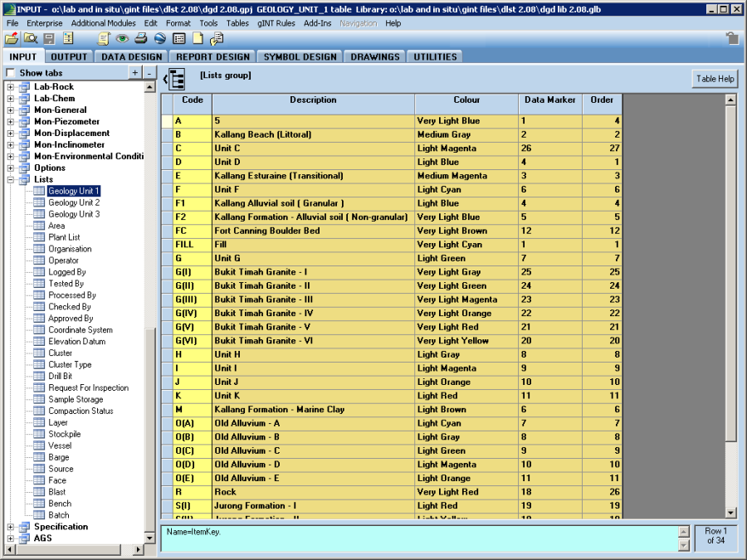The width and height of the screenshot is (747, 560).
Task: Click the save disk toolbar icon
Action: 49,38
